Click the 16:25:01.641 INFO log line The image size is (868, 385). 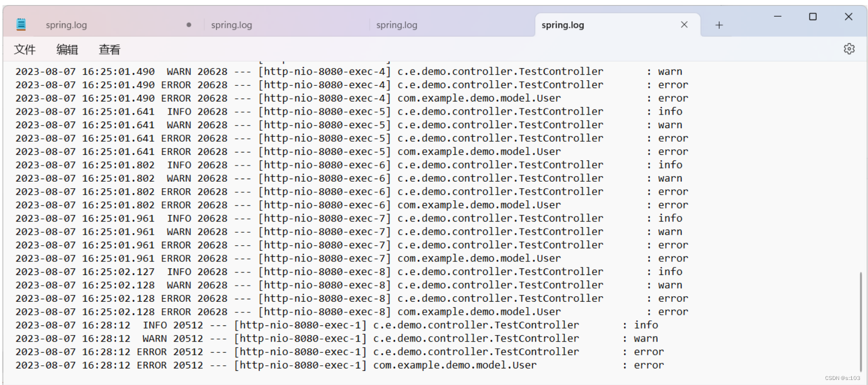(349, 112)
